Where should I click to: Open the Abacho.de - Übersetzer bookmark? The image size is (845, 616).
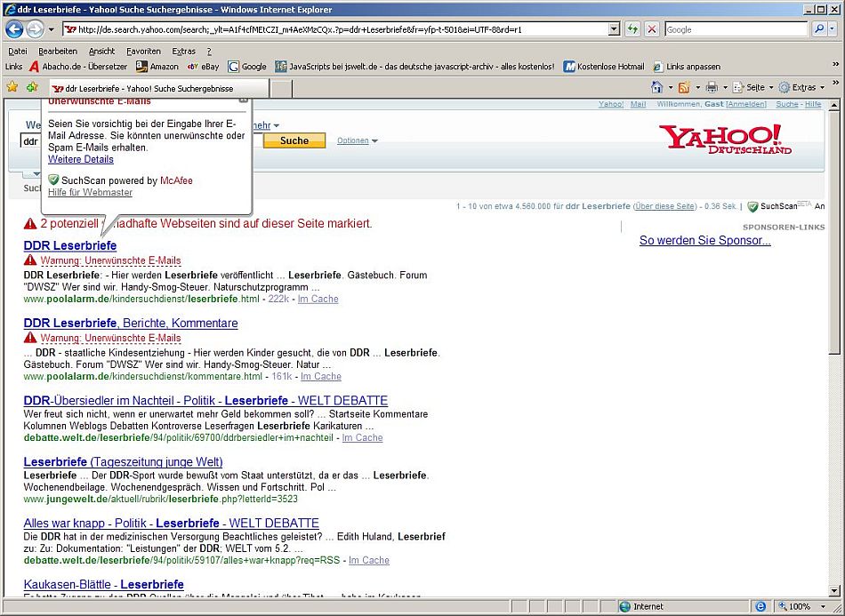coord(78,67)
